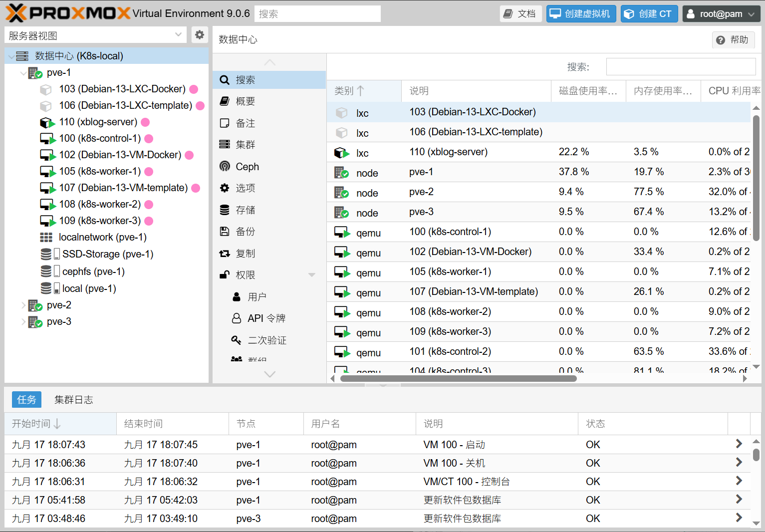Viewport: 765px width, 532px height.
Task: Click the Create CT button
Action: tap(649, 14)
